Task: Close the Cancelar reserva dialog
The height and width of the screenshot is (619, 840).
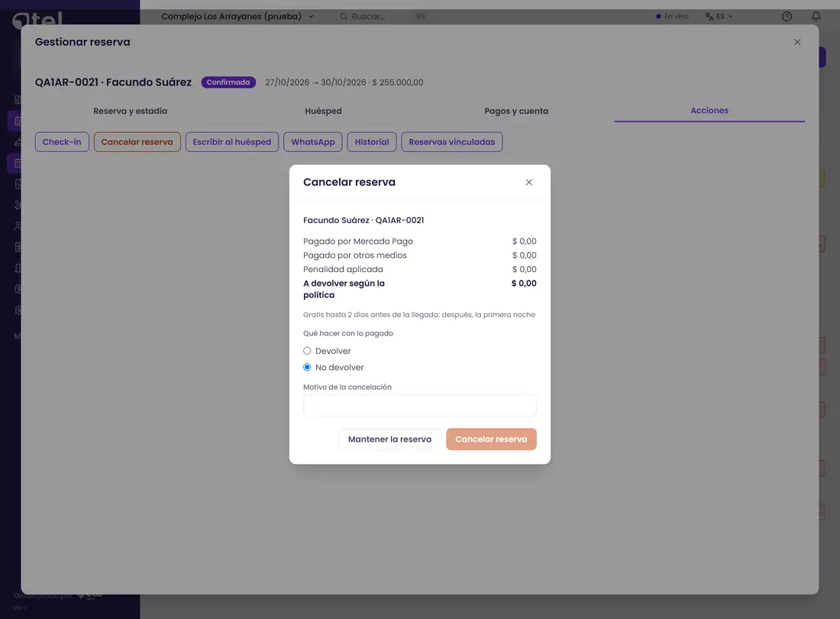Action: click(x=528, y=182)
